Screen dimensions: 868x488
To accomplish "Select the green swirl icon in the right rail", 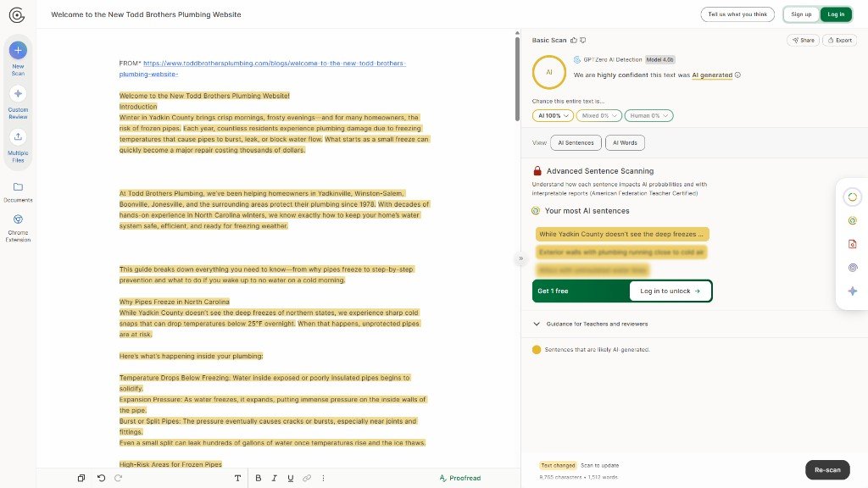I will pyautogui.click(x=853, y=221).
